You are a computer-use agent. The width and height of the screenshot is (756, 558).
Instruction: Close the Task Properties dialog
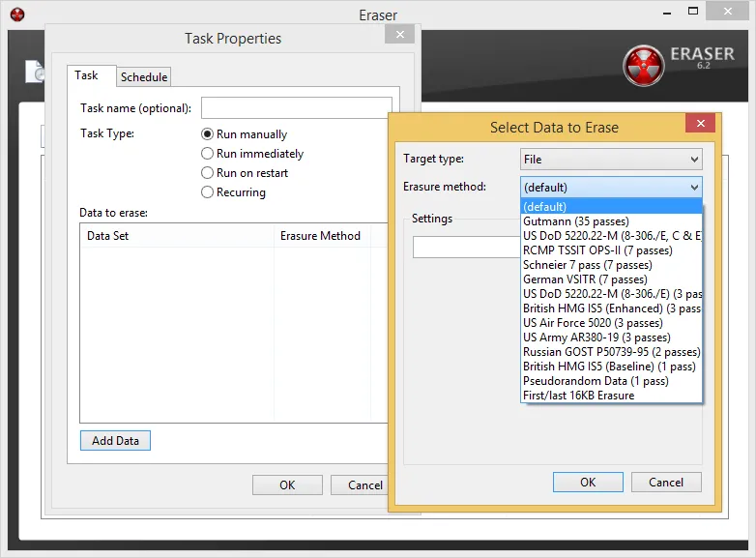[399, 34]
